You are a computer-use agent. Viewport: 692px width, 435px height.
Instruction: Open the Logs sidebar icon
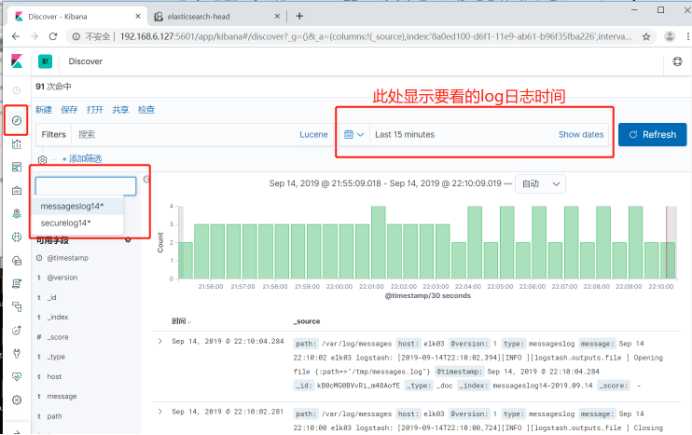tap(16, 284)
